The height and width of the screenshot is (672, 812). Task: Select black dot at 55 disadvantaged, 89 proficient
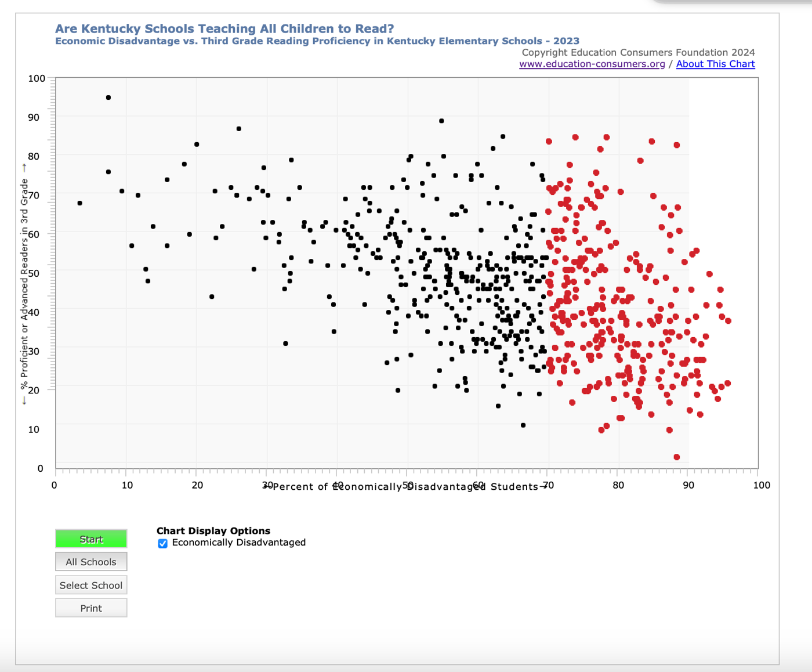pyautogui.click(x=442, y=121)
